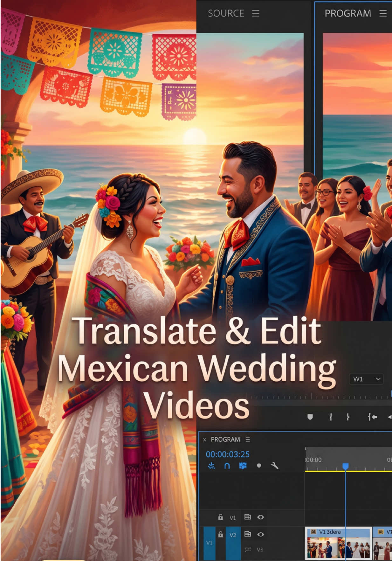Click the 00:00:03:25 timecode field
The height and width of the screenshot is (561, 392).
click(x=228, y=454)
